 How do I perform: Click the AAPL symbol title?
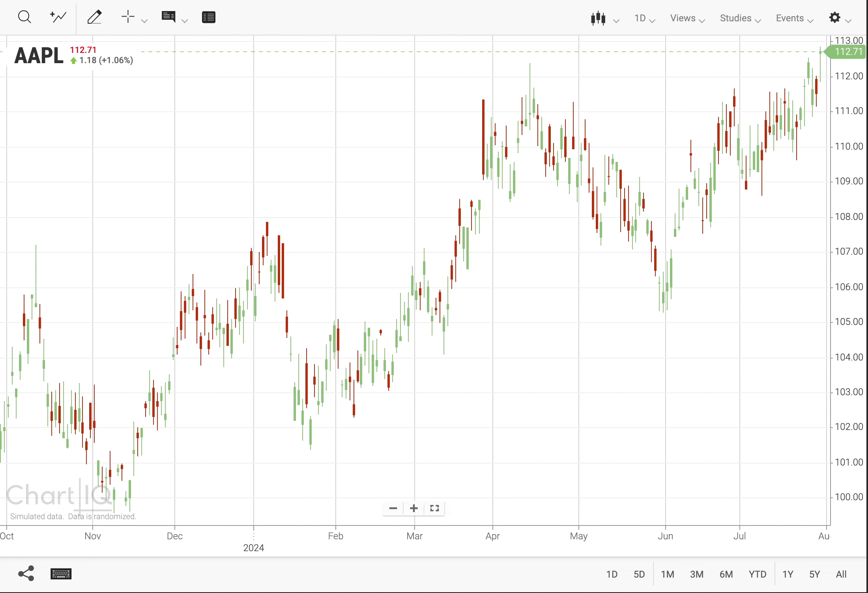[x=39, y=55]
